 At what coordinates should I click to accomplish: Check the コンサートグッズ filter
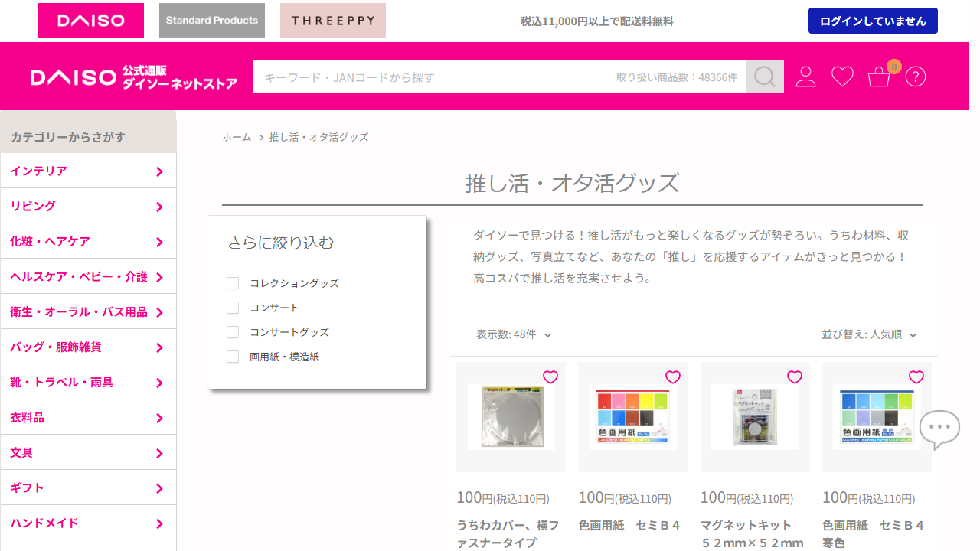pos(233,332)
